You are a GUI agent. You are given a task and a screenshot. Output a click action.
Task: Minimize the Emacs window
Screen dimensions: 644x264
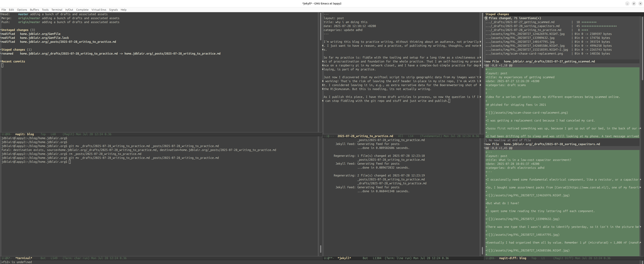click(x=627, y=4)
